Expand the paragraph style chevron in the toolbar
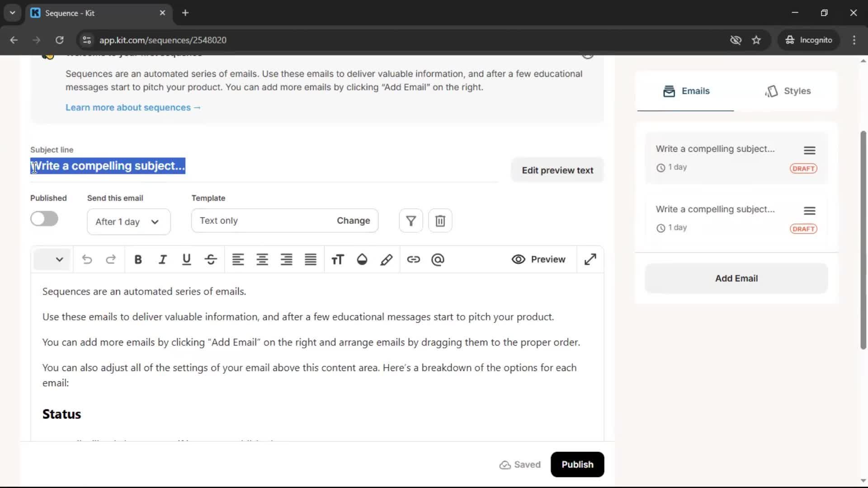 [59, 259]
